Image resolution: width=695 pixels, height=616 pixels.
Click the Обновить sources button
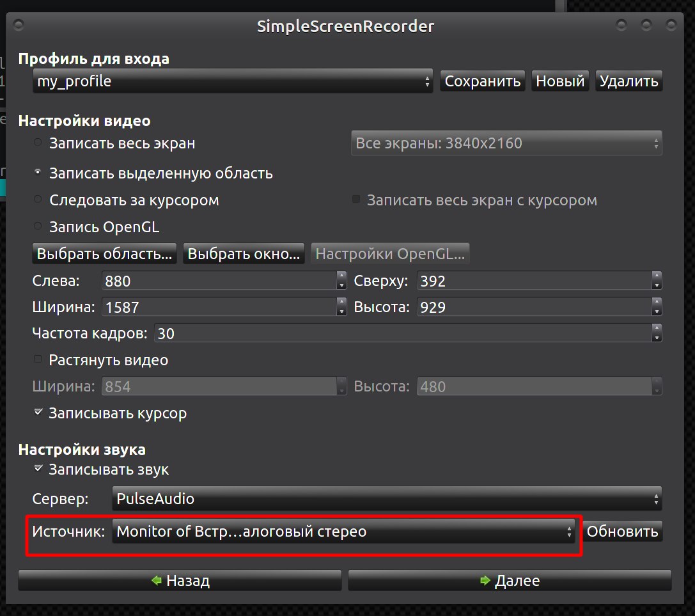(622, 532)
